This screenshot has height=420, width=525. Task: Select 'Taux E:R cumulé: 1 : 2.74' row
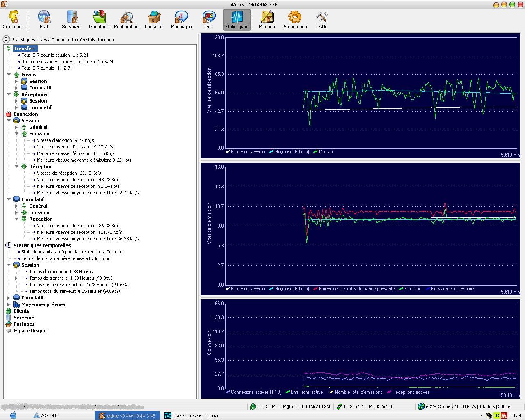point(47,68)
